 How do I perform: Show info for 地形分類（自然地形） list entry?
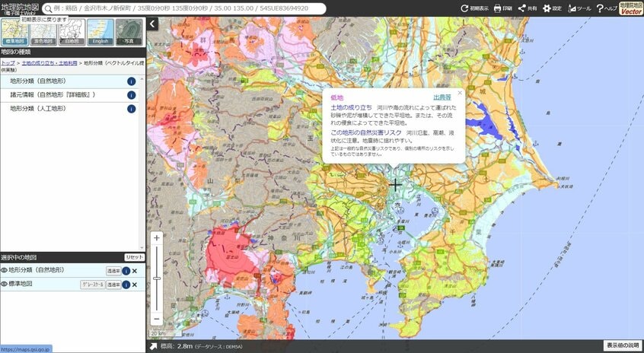click(x=132, y=81)
